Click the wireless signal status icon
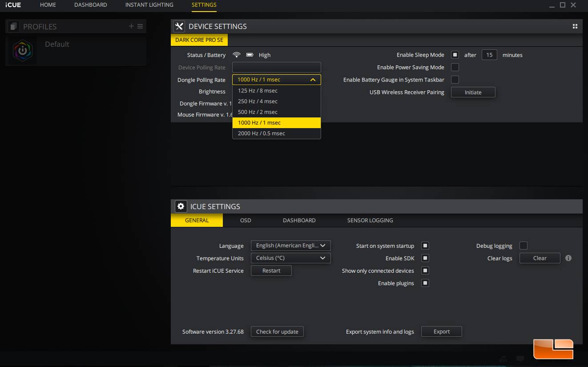The width and height of the screenshot is (588, 367). (237, 55)
